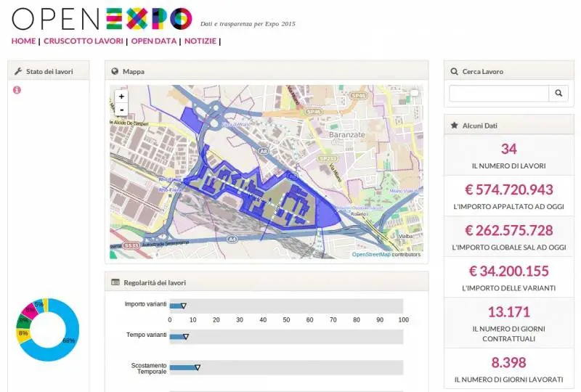
Task: Click the globe icon beside Mappa
Action: click(x=115, y=71)
